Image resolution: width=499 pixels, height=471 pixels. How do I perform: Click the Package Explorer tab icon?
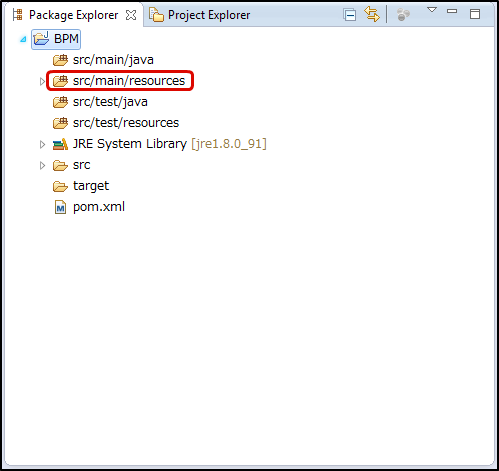[x=18, y=15]
